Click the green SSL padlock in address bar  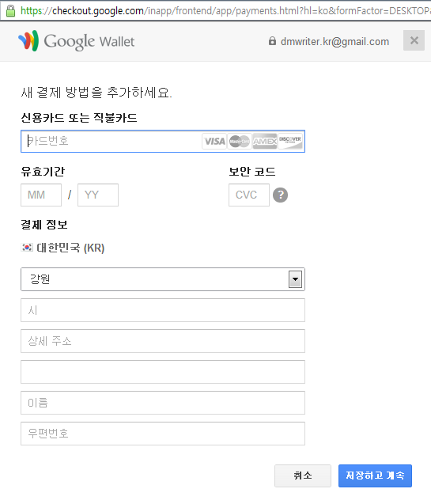coord(10,10)
